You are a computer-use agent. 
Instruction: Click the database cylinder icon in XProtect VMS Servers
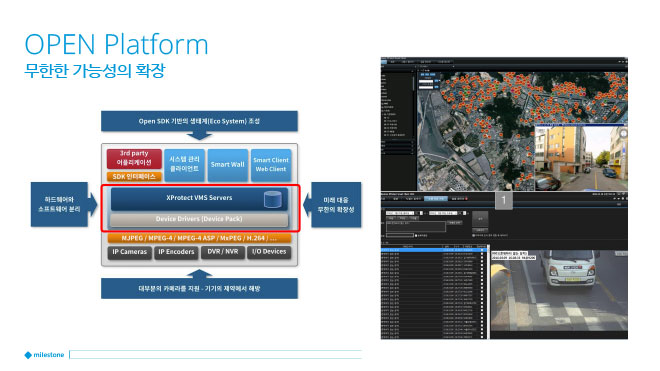pos(272,200)
